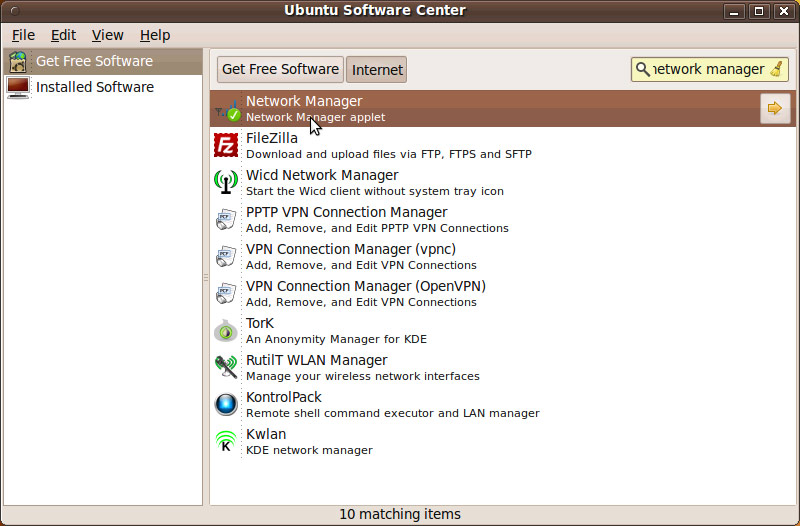Click 'Manage your wireless network interfaces' description
The image size is (800, 526).
tap(363, 376)
